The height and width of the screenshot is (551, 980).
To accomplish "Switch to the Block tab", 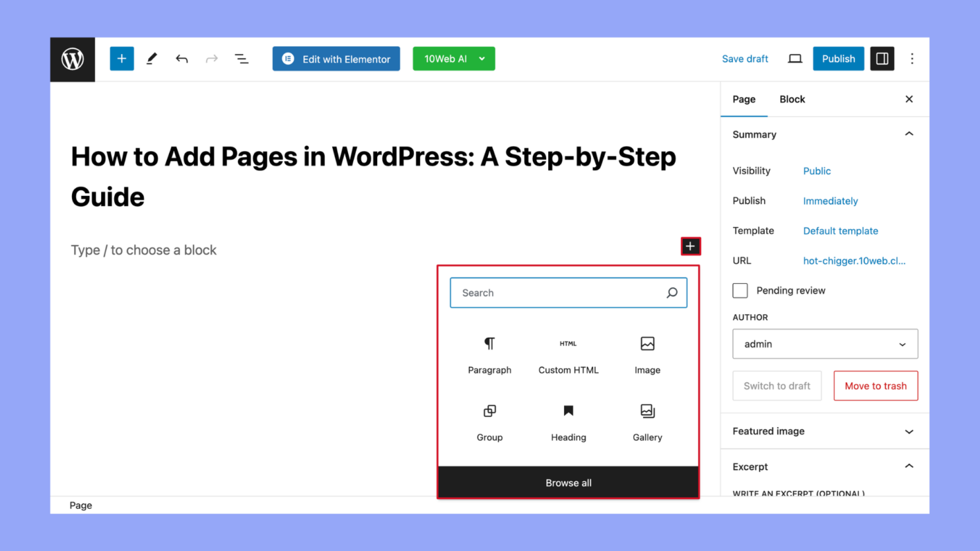I will (792, 99).
